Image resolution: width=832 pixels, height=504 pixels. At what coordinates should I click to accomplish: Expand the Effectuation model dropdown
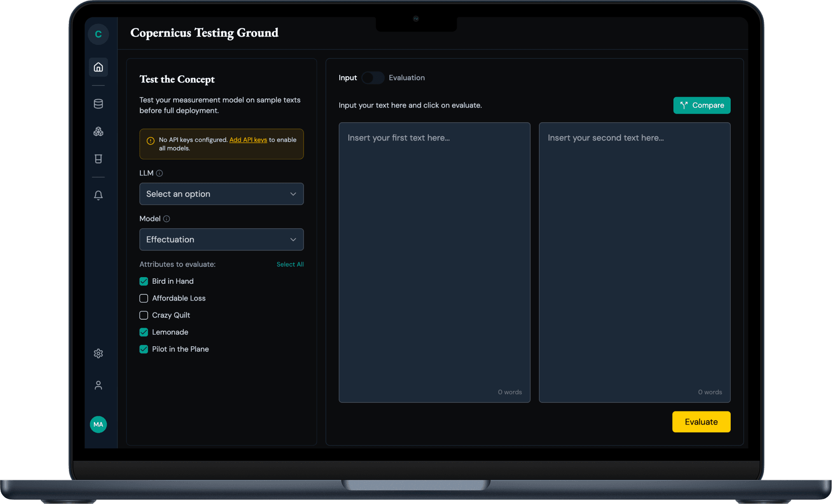[x=221, y=239]
